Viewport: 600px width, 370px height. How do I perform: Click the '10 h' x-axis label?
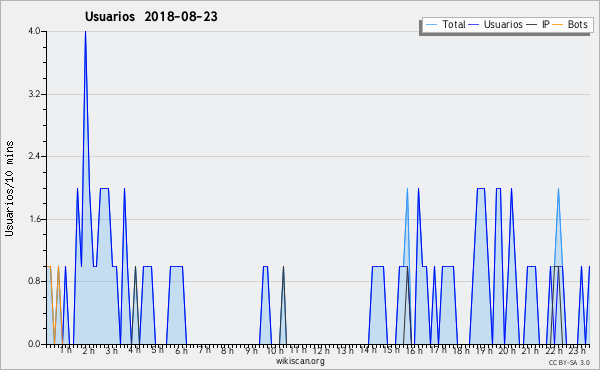point(275,350)
